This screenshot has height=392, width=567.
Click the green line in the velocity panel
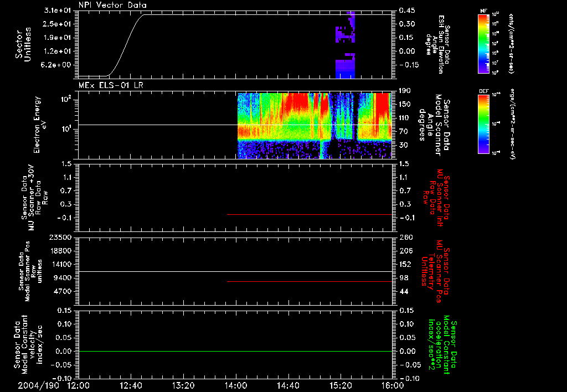pyautogui.click(x=235, y=351)
